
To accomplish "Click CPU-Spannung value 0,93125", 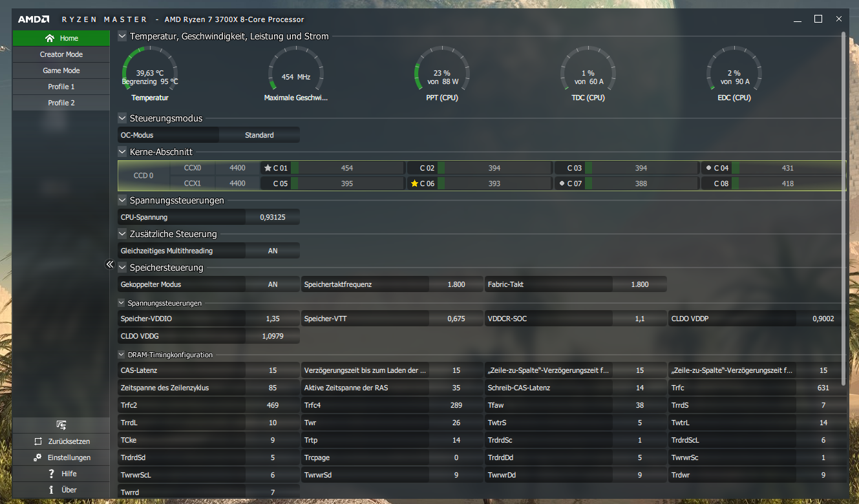I will pos(273,217).
